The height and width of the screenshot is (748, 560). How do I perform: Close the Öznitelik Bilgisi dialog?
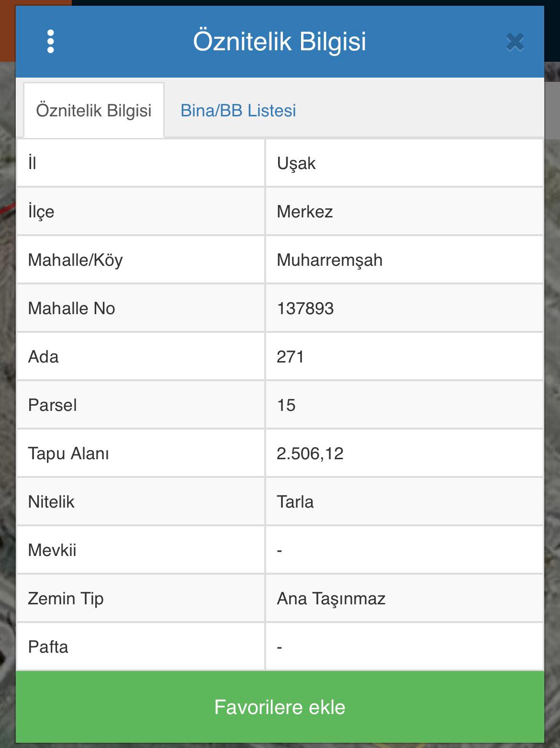pyautogui.click(x=515, y=42)
